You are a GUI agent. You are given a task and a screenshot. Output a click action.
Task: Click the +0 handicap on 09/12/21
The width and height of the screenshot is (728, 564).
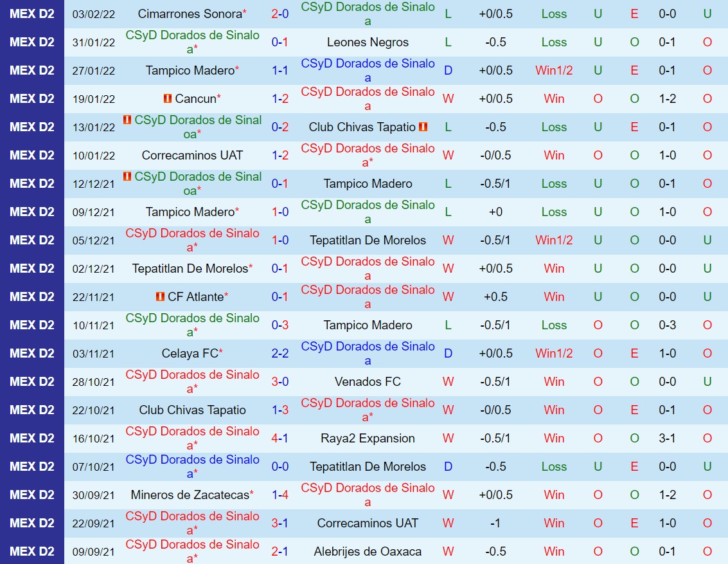[x=496, y=212]
